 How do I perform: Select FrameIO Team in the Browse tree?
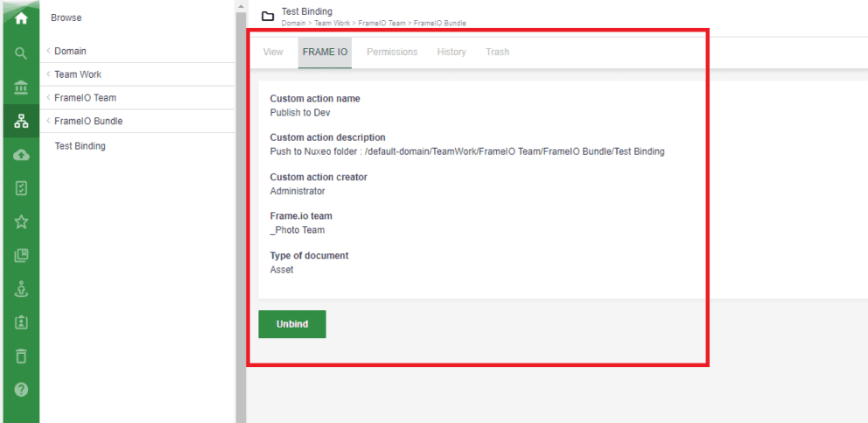(85, 97)
